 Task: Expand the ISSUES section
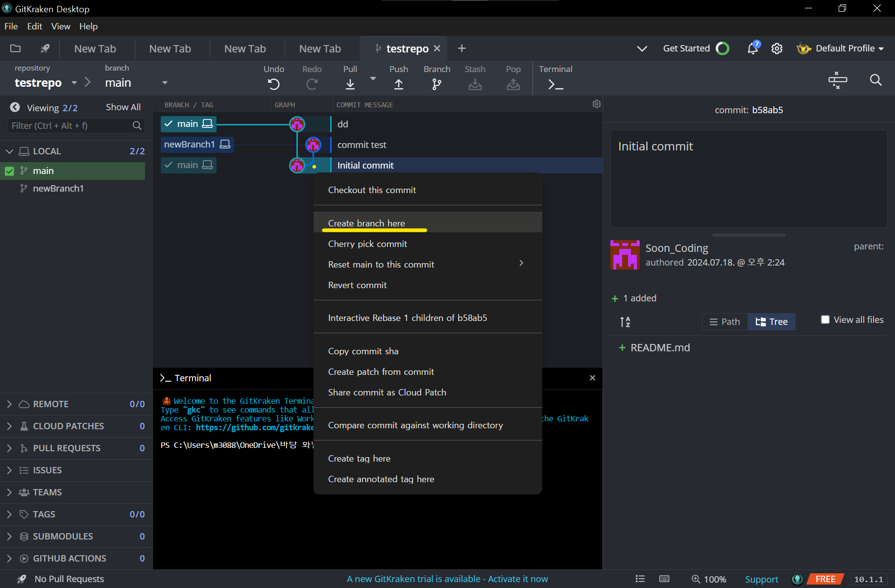coord(9,470)
